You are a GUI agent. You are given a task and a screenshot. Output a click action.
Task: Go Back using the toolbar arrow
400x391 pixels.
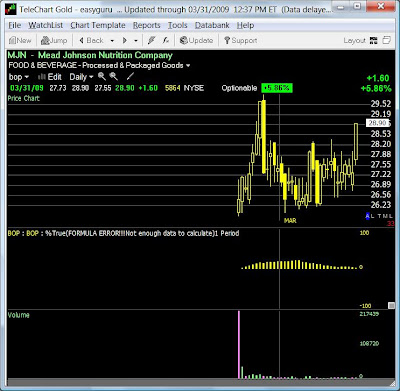point(91,41)
